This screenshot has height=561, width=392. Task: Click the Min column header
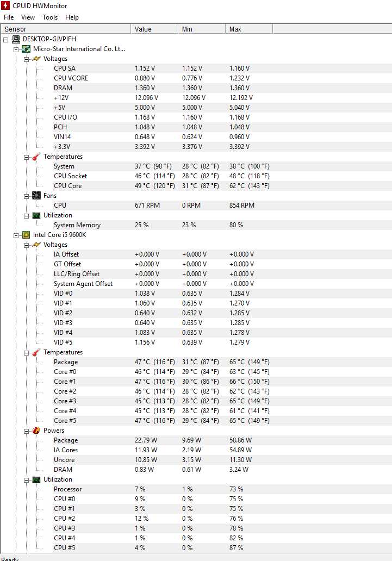(x=202, y=29)
